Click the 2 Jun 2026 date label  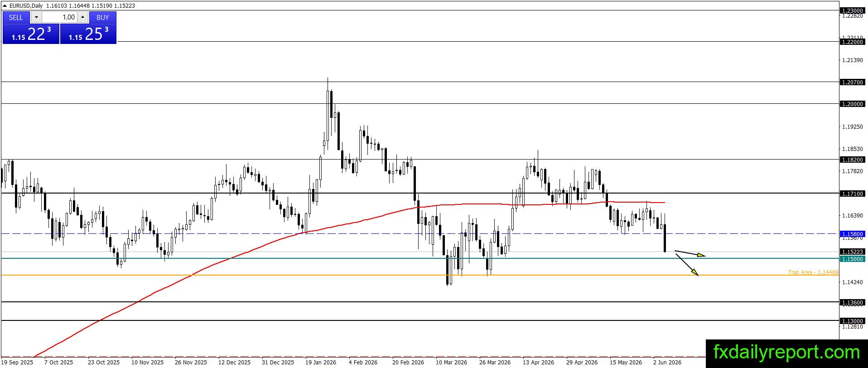pos(667,362)
